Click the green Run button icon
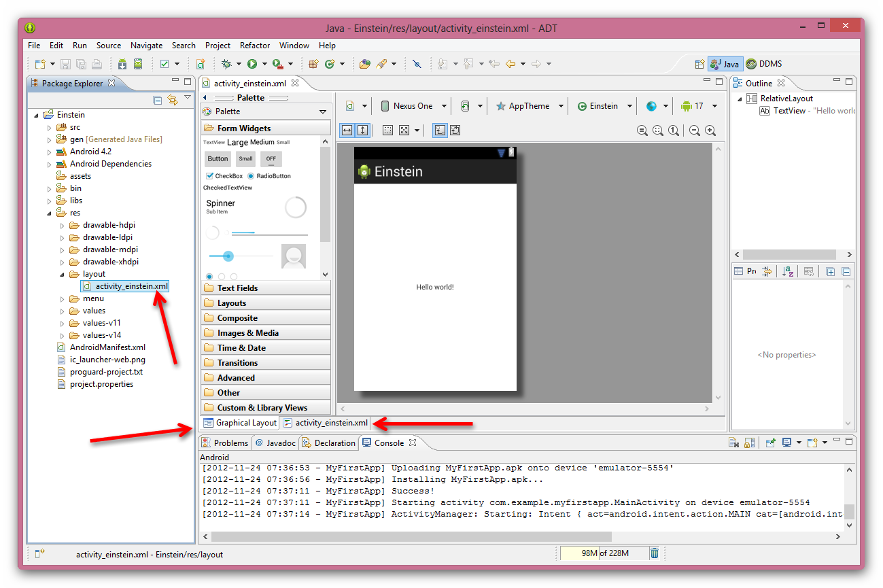This screenshot has height=588, width=883. click(x=252, y=64)
